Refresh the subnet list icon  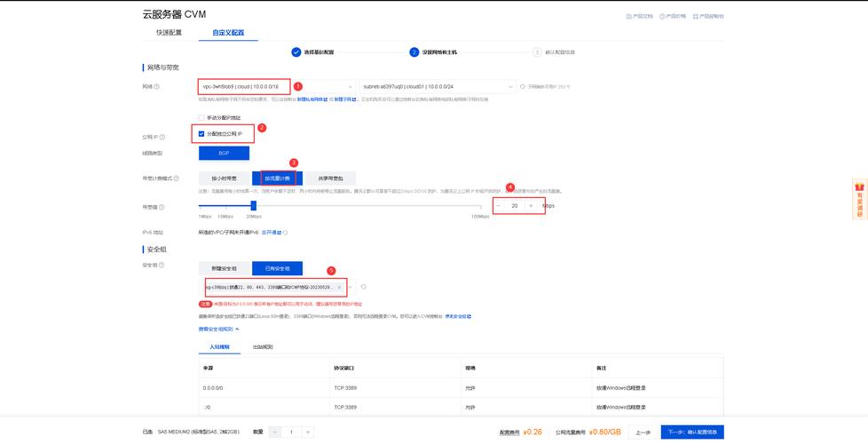click(523, 86)
